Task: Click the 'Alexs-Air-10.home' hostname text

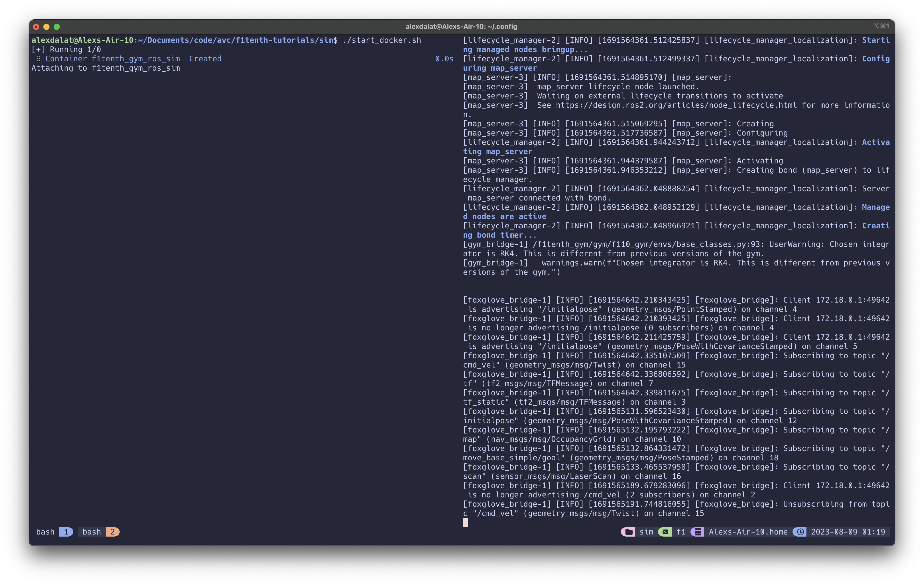Action: pyautogui.click(x=748, y=532)
